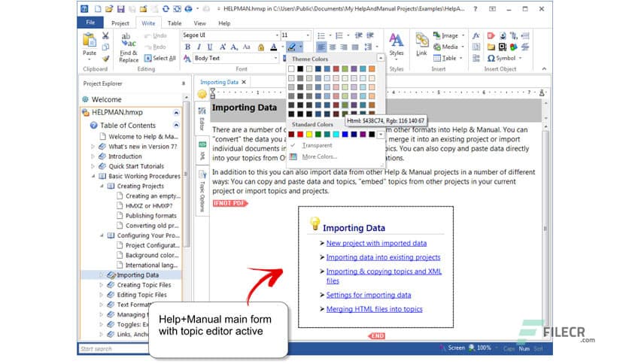The image size is (629, 364).
Task: Click the open folder icon in title bar
Action: [x=109, y=8]
